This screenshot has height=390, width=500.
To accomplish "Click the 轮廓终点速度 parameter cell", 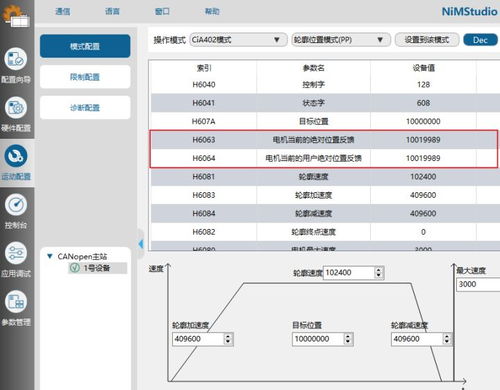I will point(313,232).
